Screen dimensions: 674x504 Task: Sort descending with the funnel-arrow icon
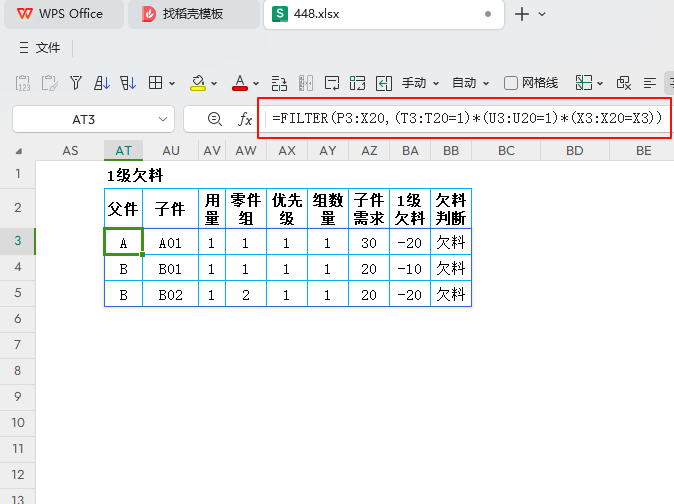tap(128, 82)
